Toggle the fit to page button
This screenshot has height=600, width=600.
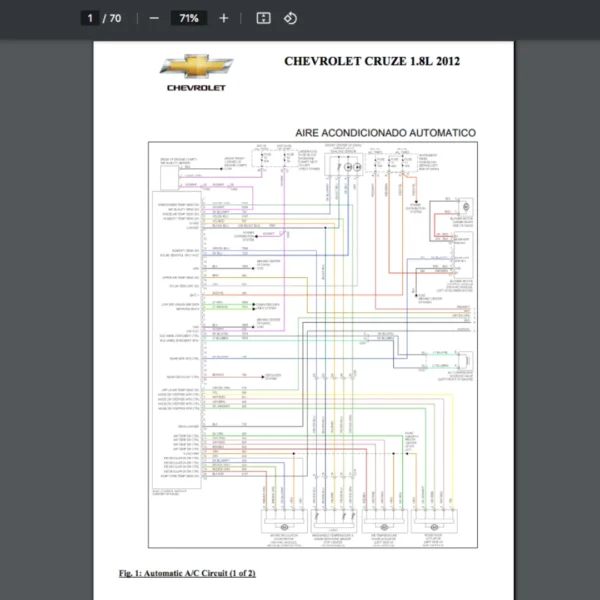pyautogui.click(x=263, y=18)
